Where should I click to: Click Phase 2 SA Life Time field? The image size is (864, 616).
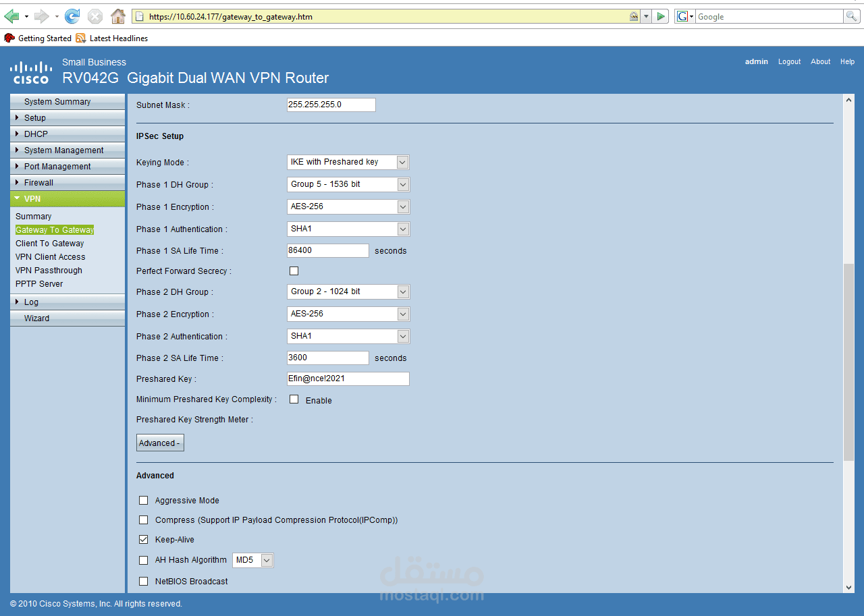click(x=328, y=358)
